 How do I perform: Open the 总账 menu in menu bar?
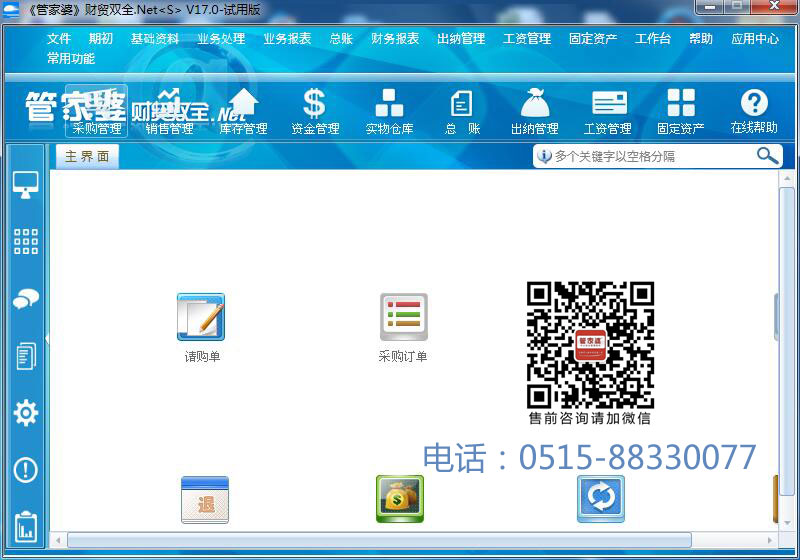click(341, 39)
